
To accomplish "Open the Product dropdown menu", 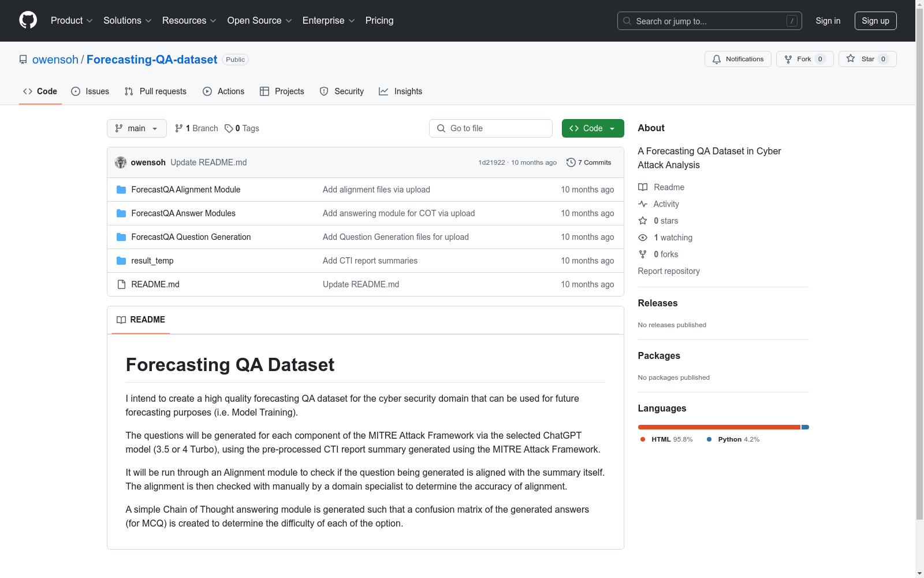I will (72, 21).
